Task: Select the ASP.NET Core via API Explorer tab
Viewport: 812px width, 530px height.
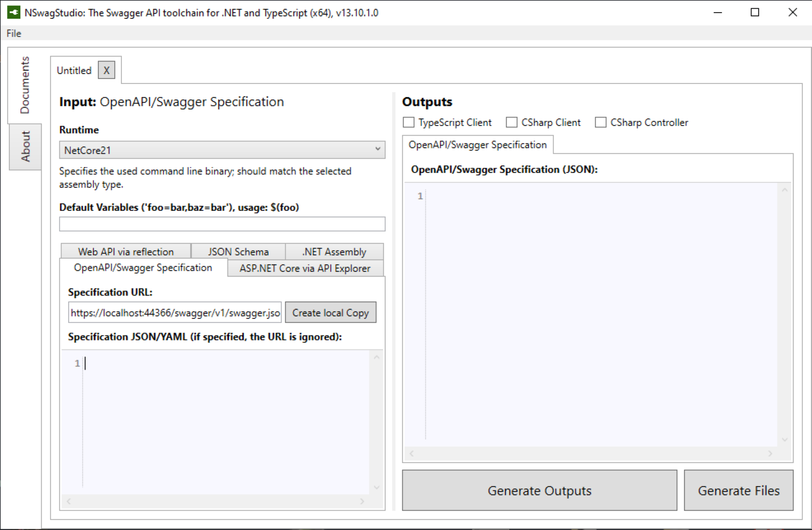Action: (305, 268)
